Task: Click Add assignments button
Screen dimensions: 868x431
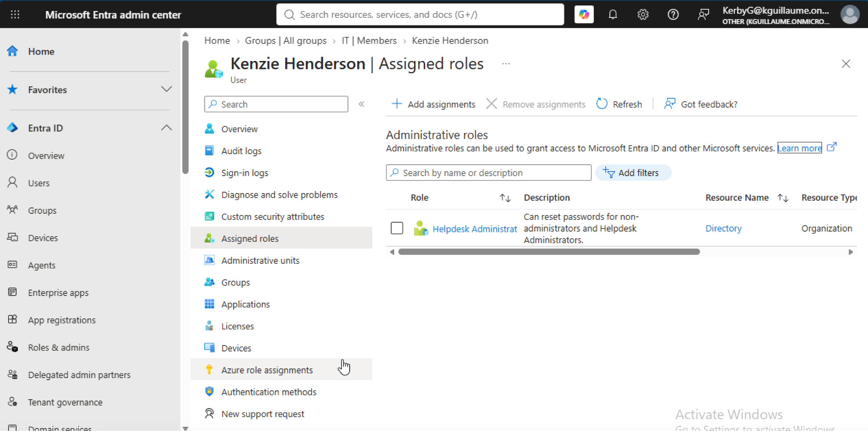Action: (x=433, y=104)
